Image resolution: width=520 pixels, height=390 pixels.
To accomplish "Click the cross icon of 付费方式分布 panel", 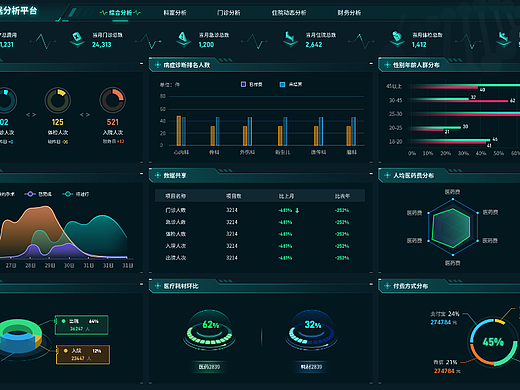I will 387,286.
